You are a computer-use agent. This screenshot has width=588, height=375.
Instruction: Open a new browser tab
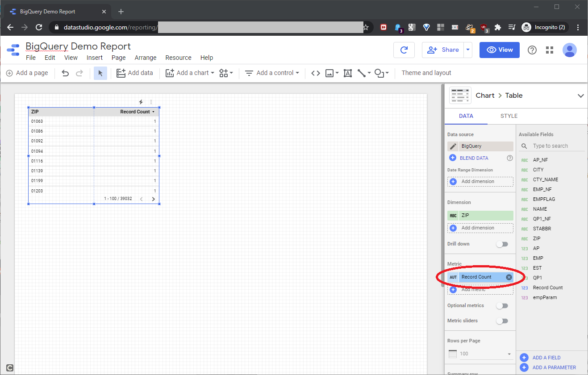(121, 12)
